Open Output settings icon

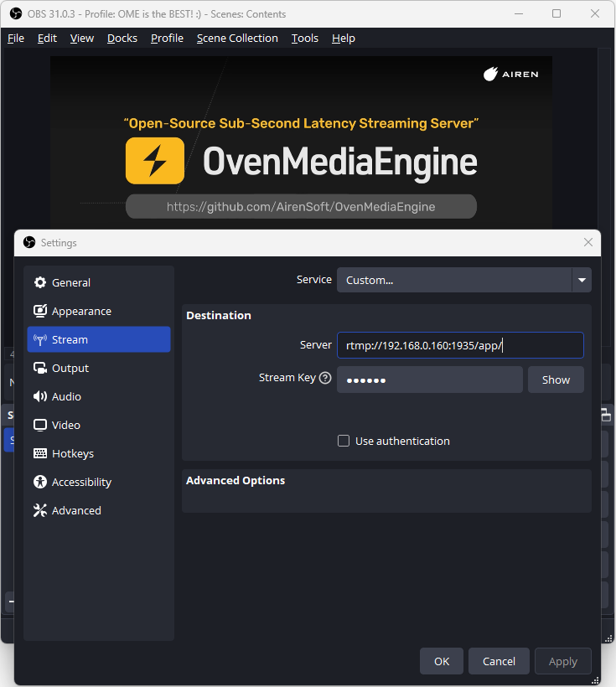pos(40,369)
